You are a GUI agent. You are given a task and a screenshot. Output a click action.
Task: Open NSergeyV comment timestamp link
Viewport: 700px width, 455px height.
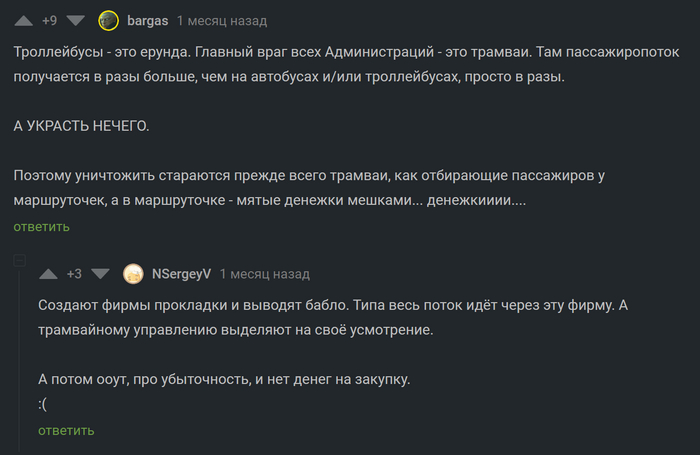pyautogui.click(x=264, y=274)
